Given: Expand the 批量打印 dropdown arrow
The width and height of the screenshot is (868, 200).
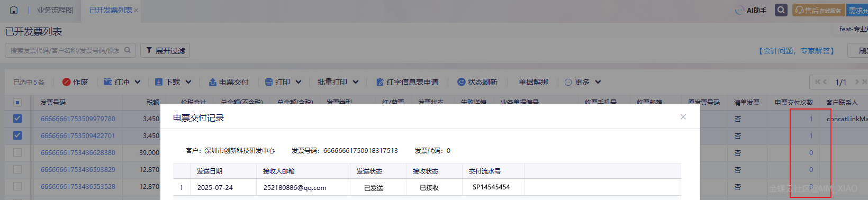Looking at the screenshot, I should coord(356,82).
